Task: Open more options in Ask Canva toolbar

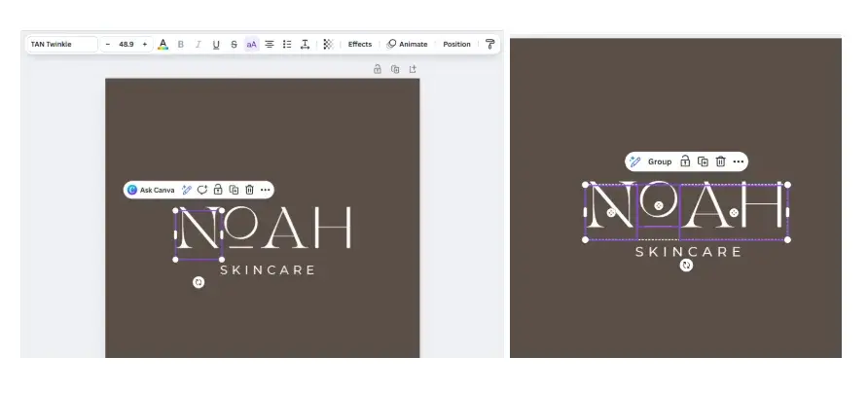Action: [x=265, y=190]
